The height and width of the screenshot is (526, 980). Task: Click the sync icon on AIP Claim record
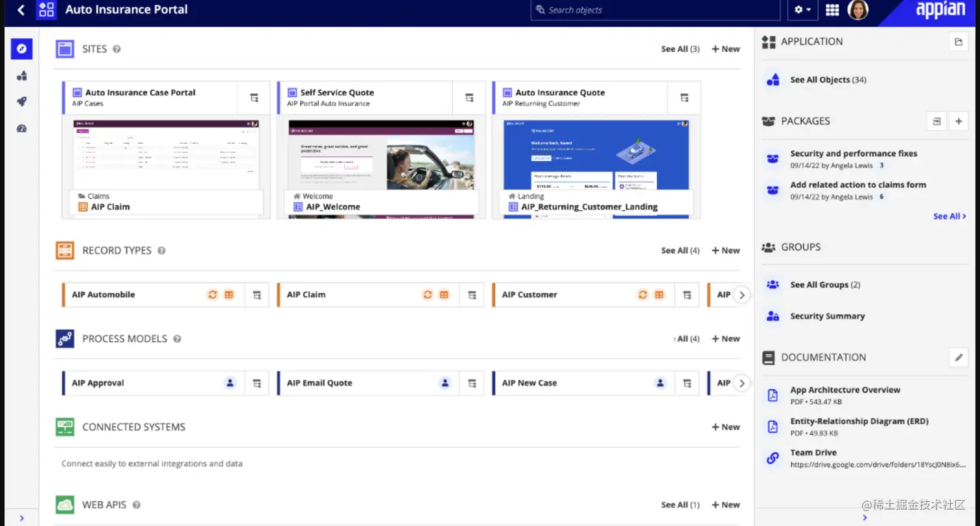[x=428, y=295]
